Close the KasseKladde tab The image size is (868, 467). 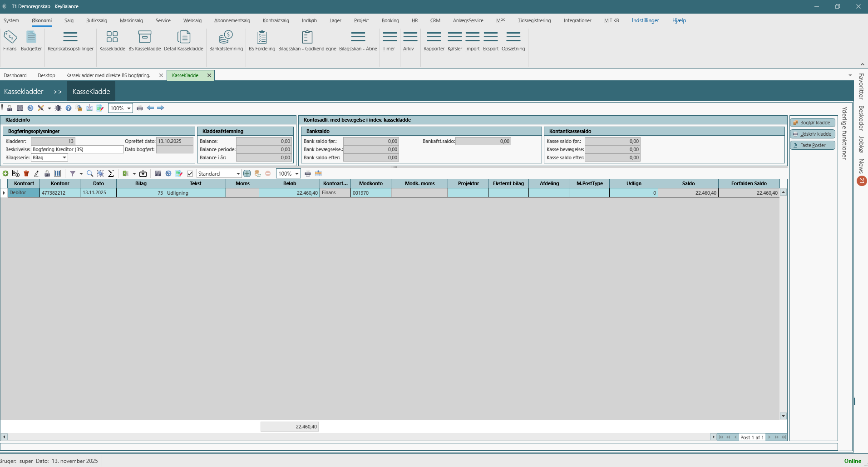tap(209, 75)
